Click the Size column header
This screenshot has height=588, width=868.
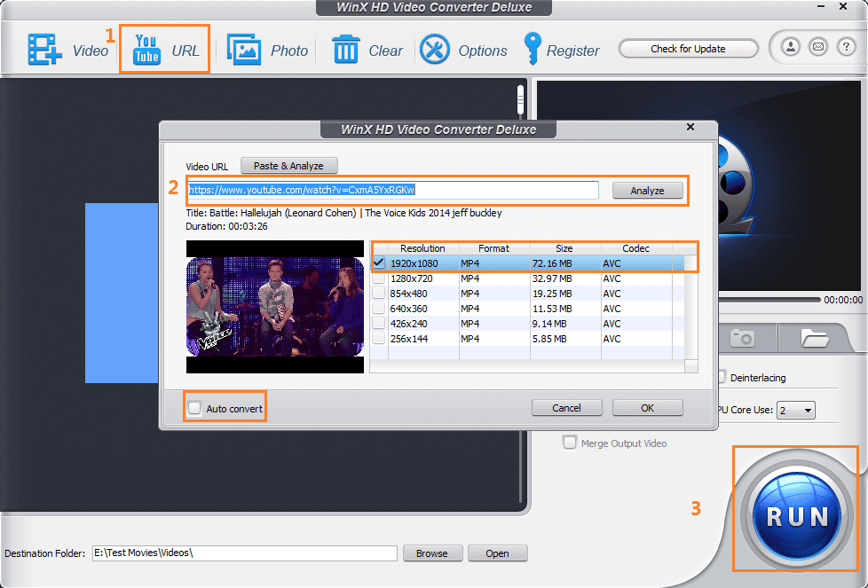564,248
